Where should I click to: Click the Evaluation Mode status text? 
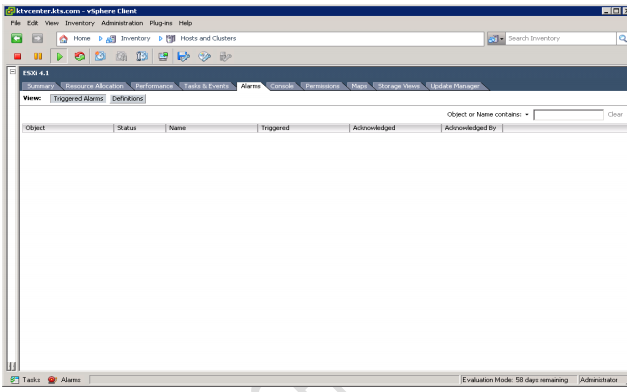click(x=515, y=380)
